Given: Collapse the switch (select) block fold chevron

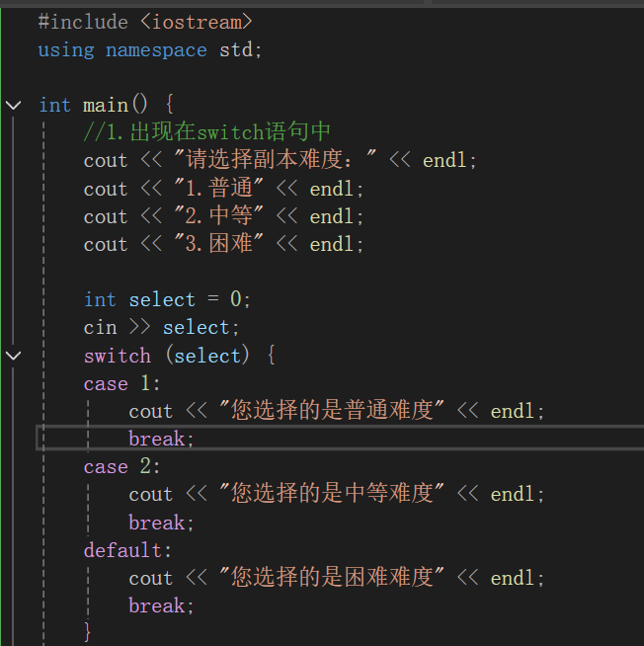Looking at the screenshot, I should click(14, 356).
